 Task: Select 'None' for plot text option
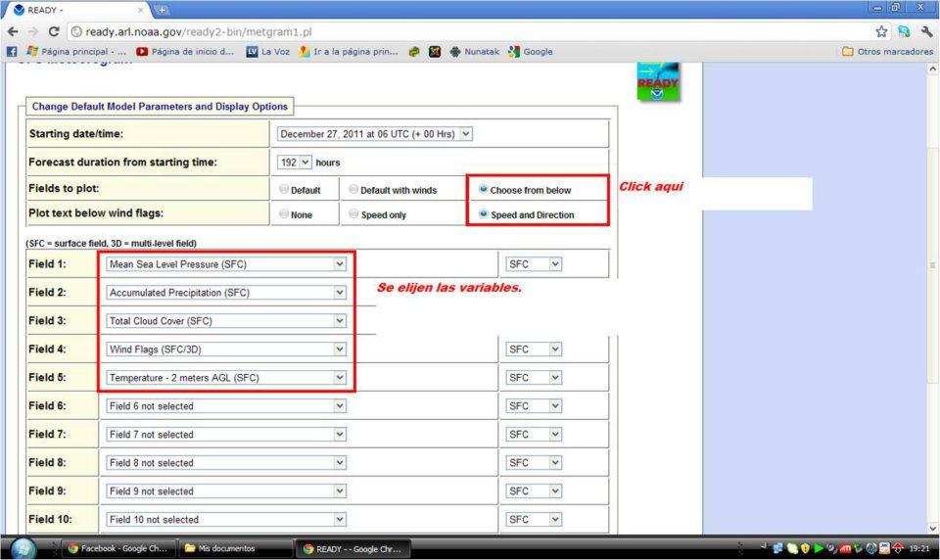(285, 214)
